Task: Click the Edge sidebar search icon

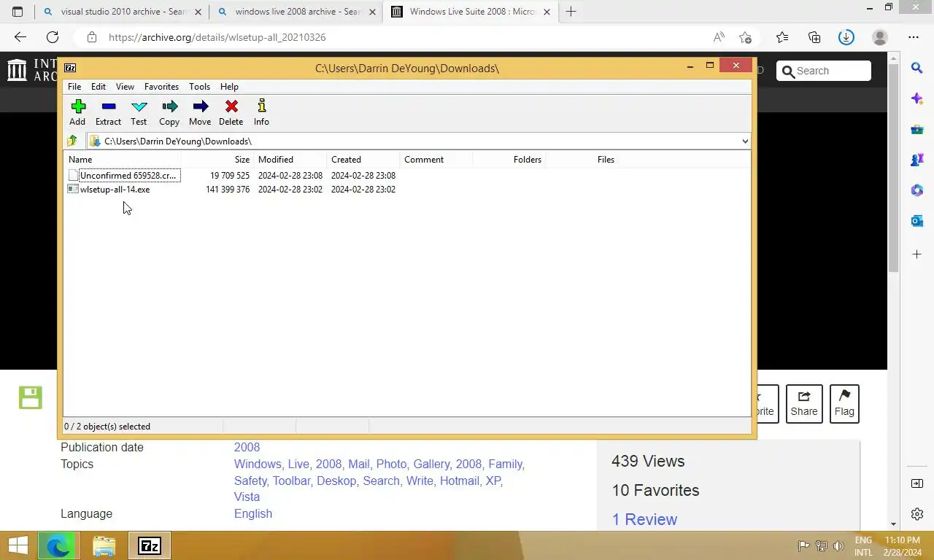Action: tap(917, 68)
